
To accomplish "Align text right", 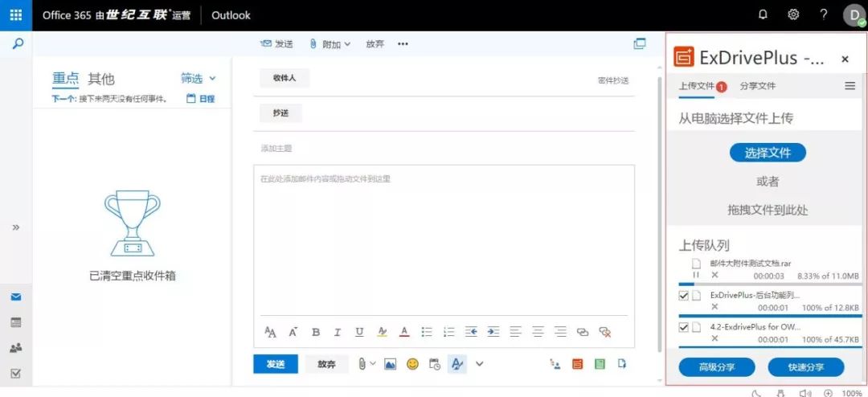I will [x=561, y=332].
